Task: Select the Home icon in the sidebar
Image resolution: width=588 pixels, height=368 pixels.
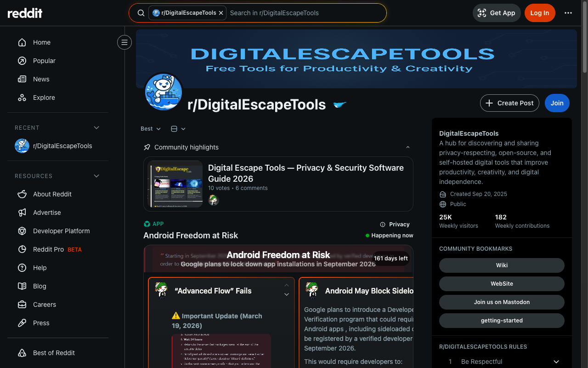Action: (22, 42)
